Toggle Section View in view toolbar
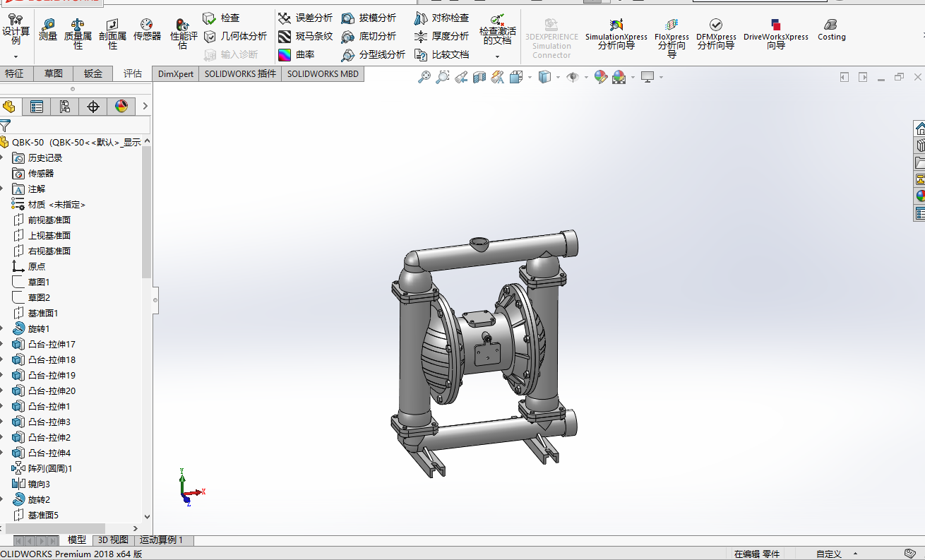This screenshot has width=925, height=560. pos(479,77)
